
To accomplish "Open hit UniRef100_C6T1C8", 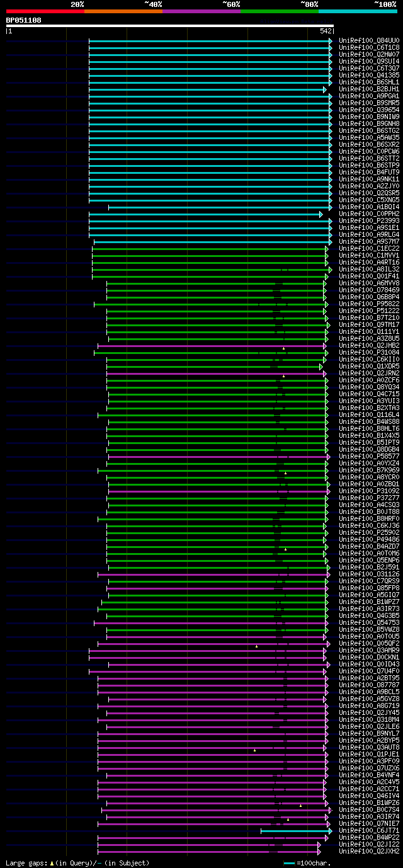I will (369, 47).
